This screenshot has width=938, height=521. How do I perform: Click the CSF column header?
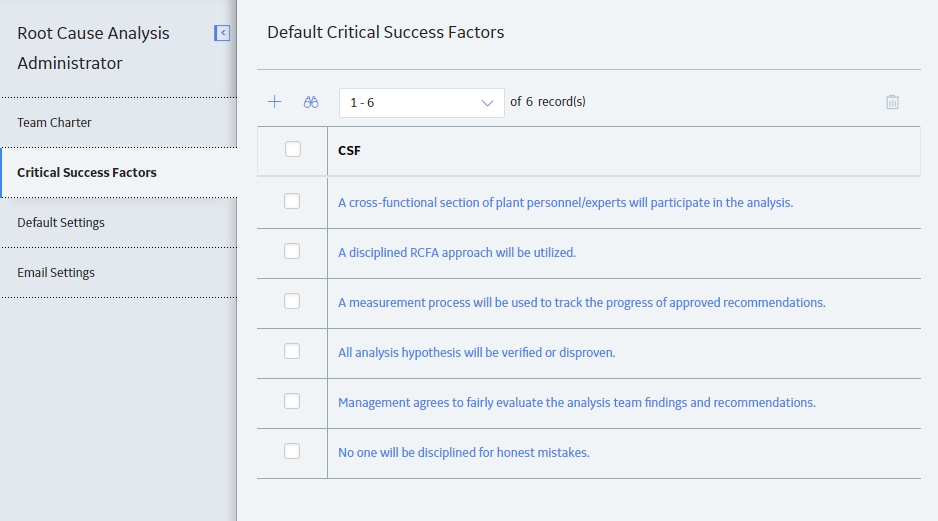coord(349,151)
